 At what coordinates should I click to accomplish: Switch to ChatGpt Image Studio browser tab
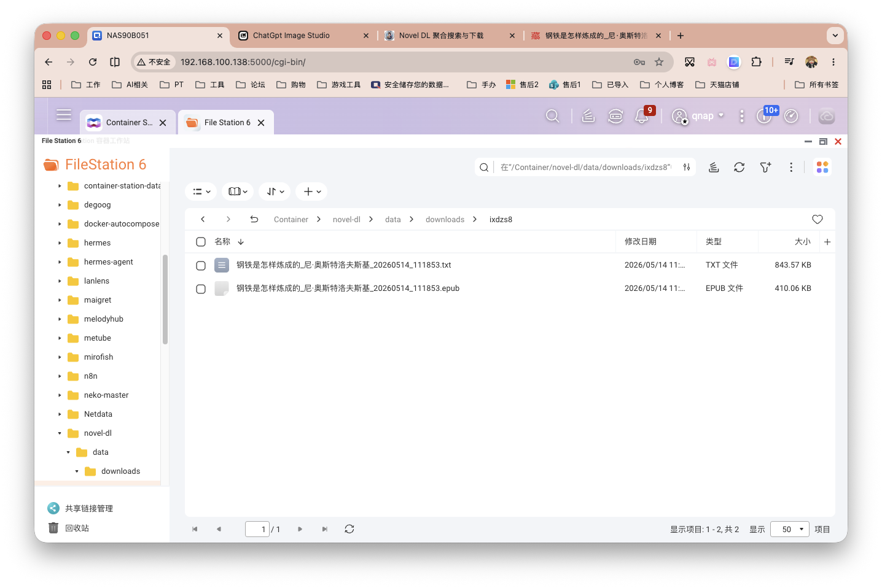[303, 36]
